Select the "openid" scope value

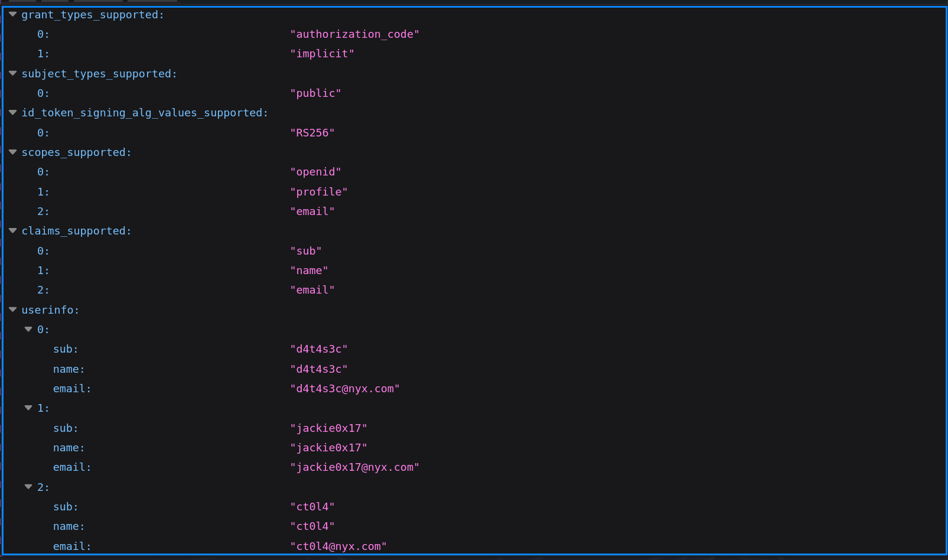pos(315,172)
